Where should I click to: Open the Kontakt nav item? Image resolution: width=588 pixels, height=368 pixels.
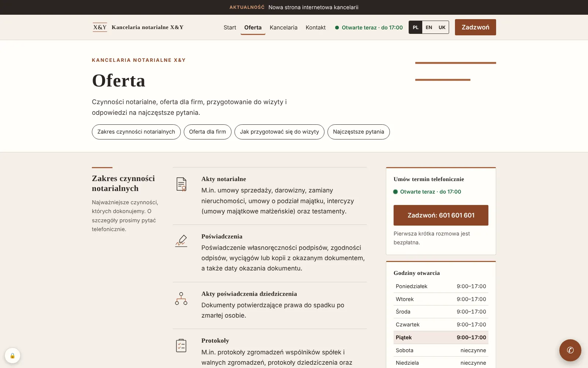tap(316, 27)
